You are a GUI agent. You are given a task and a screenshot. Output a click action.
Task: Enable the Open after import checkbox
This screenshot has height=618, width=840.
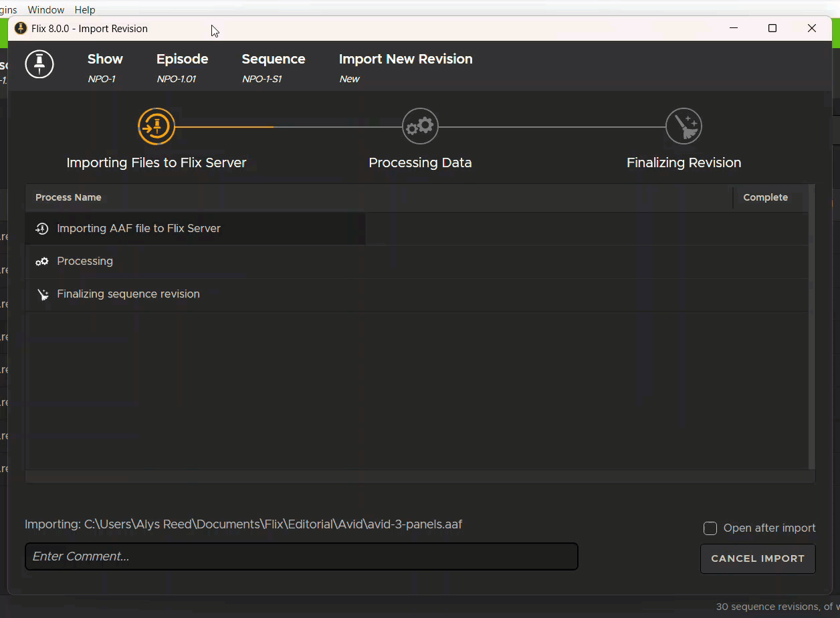[710, 528]
